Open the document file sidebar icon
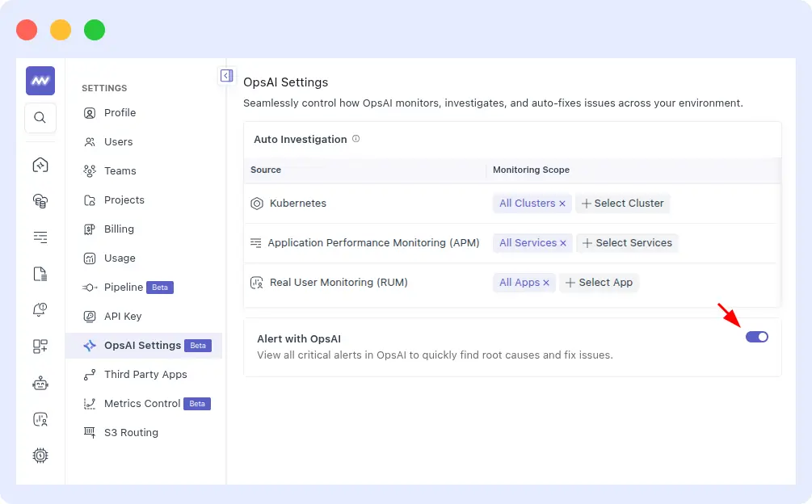 tap(40, 274)
